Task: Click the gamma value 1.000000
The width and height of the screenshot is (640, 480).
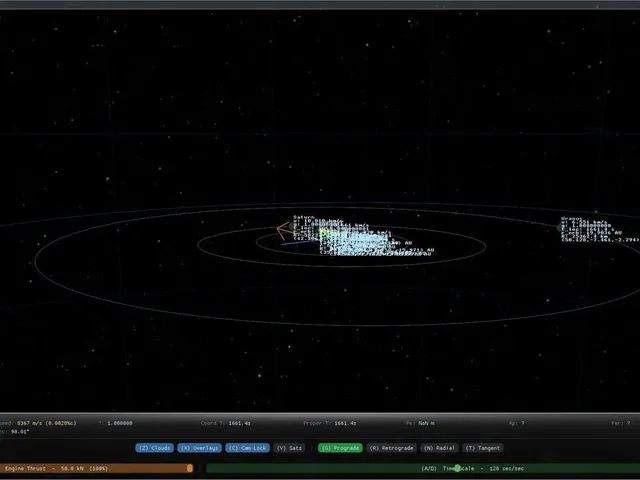Action: point(120,423)
